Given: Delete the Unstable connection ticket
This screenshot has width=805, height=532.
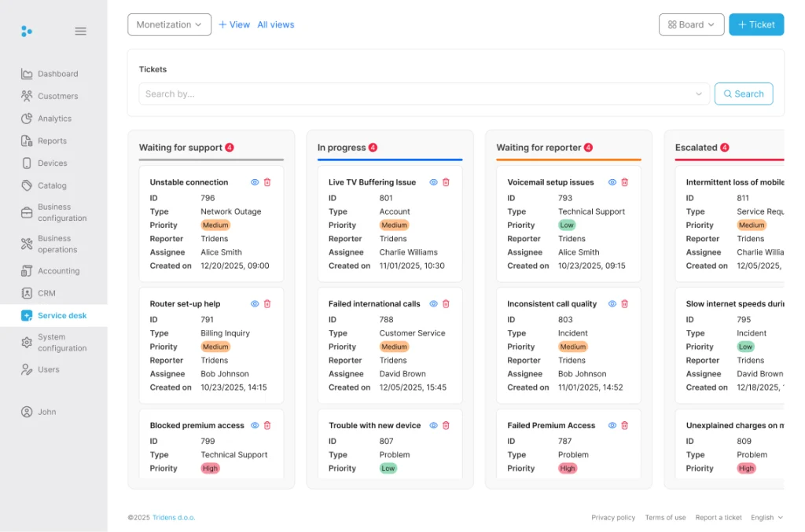Looking at the screenshot, I should pos(267,182).
